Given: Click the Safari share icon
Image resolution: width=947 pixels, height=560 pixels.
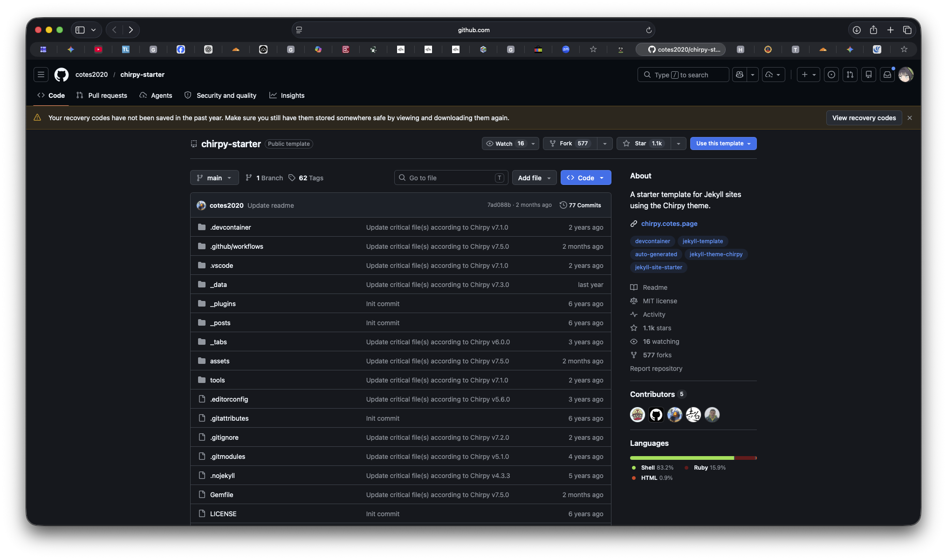Looking at the screenshot, I should (873, 30).
